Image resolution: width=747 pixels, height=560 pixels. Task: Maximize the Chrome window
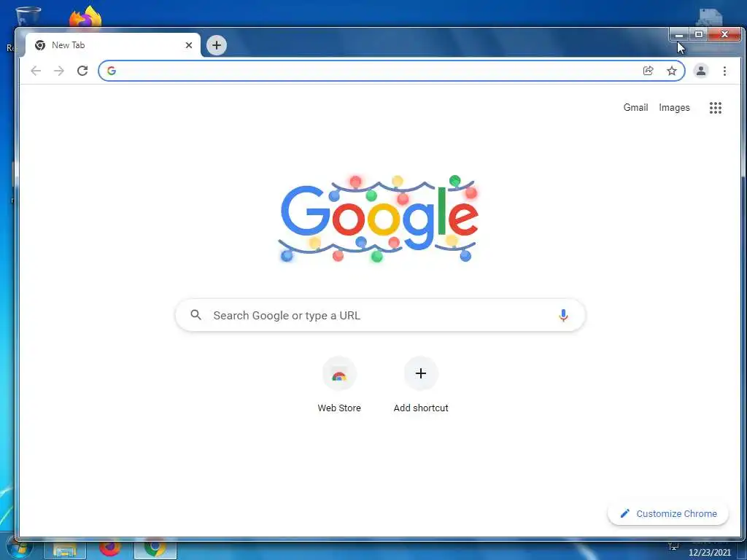[698, 34]
